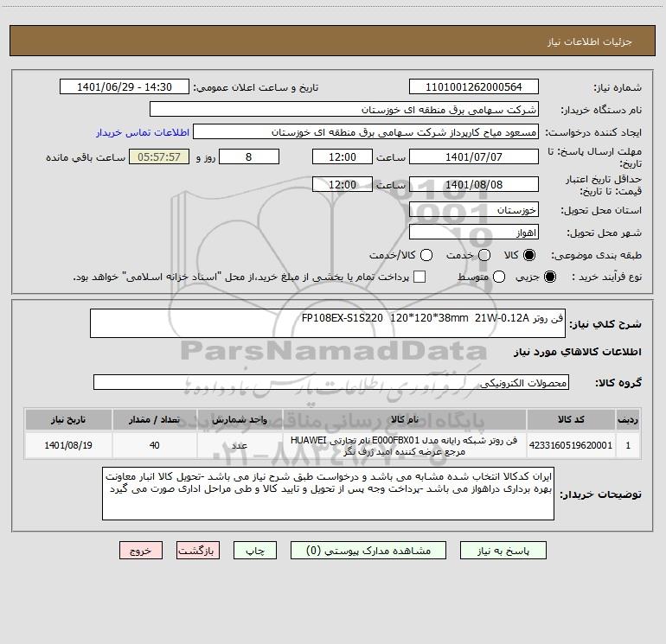Click the product group field محصولات الکترونیکی
The height and width of the screenshot is (644, 666).
point(331,382)
